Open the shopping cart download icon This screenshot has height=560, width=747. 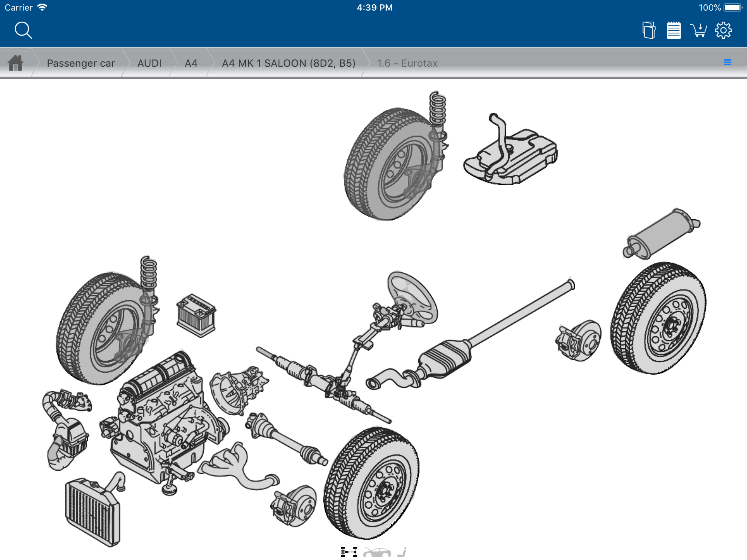698,30
